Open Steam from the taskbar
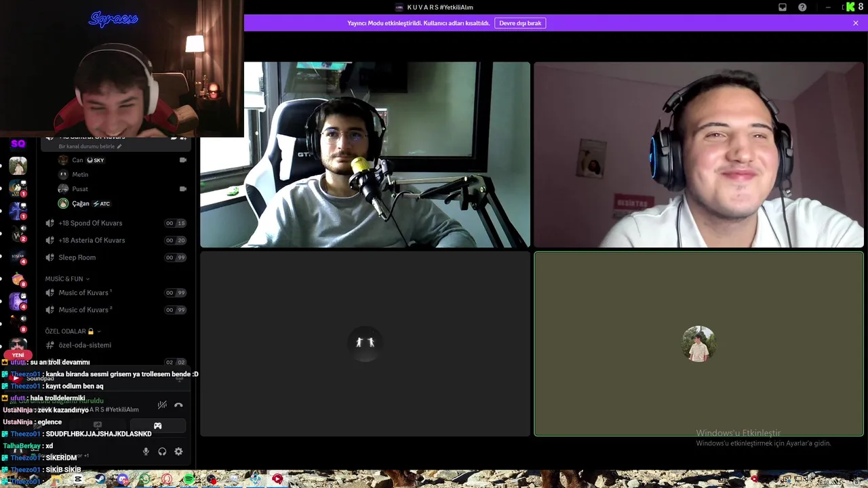Viewport: 868px width, 488px height. 100,479
